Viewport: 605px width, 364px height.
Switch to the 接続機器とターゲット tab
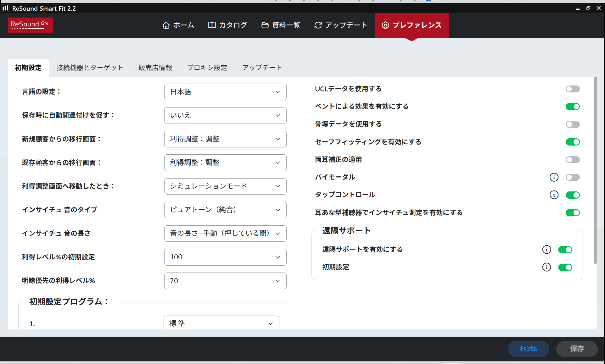point(90,68)
